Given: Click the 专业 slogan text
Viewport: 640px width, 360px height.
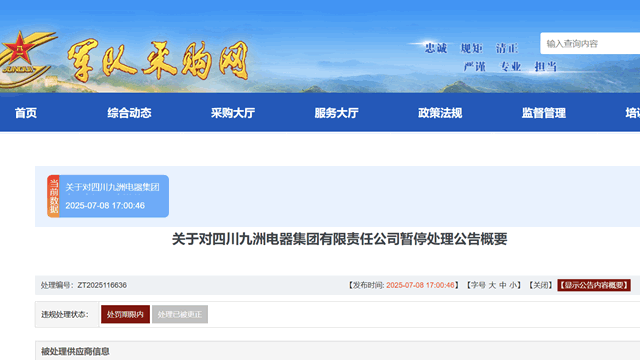Looking at the screenshot, I should click(511, 67).
